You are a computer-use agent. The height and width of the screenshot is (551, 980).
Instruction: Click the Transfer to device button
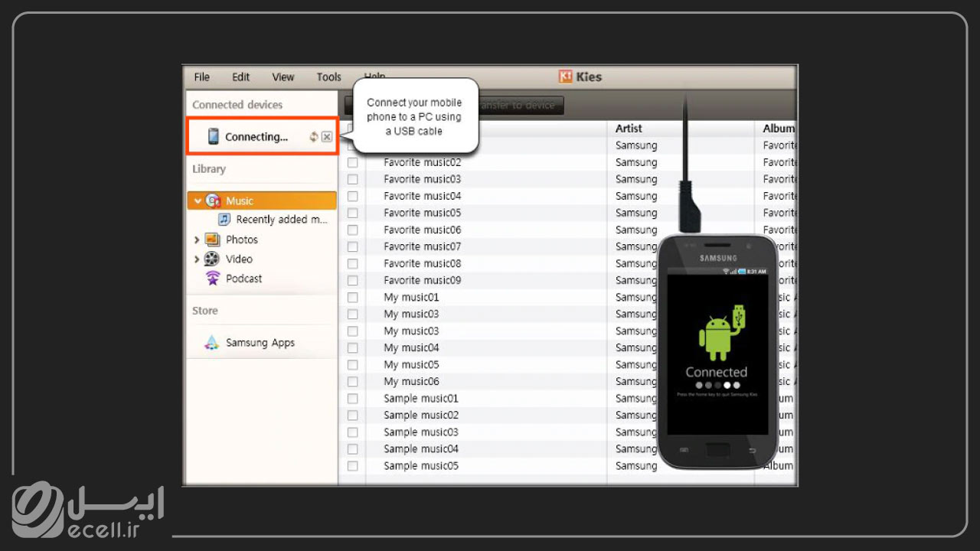click(521, 105)
